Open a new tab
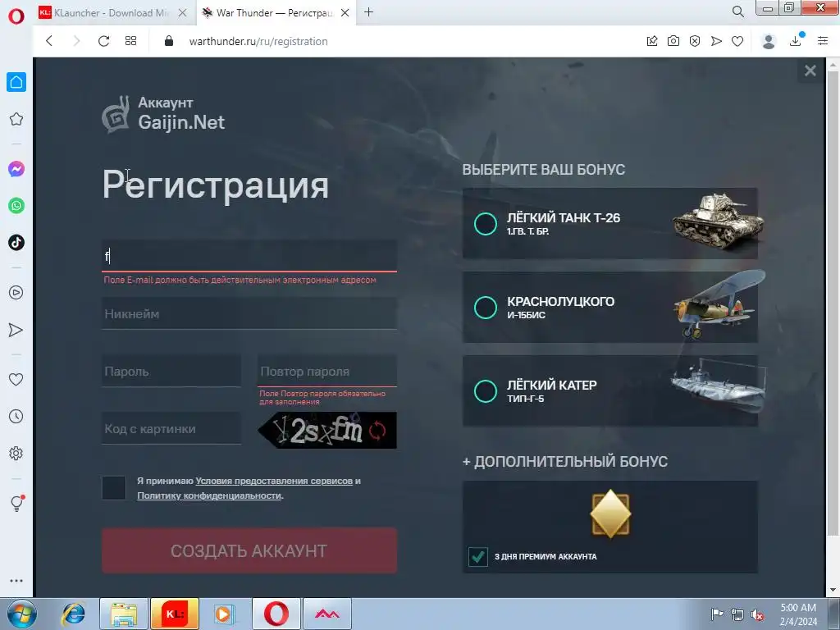Viewport: 840px width, 630px height. (368, 11)
